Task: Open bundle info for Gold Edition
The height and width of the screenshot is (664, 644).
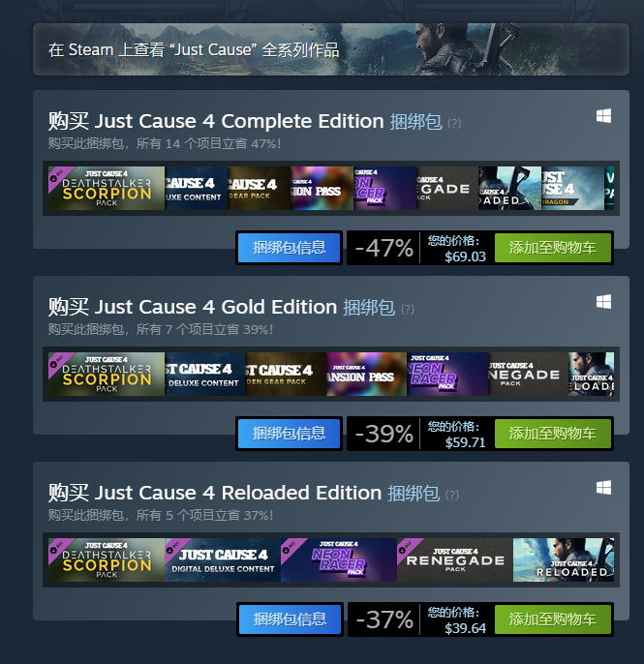Action: 289,434
